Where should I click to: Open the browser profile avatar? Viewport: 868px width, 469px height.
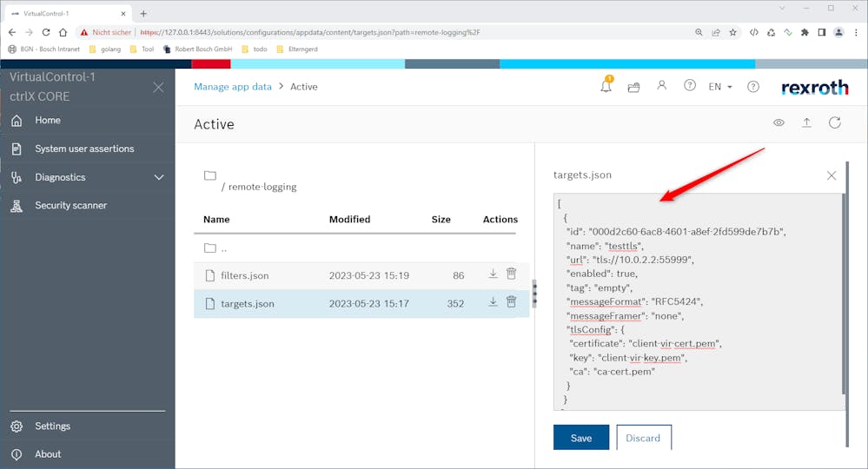point(838,32)
